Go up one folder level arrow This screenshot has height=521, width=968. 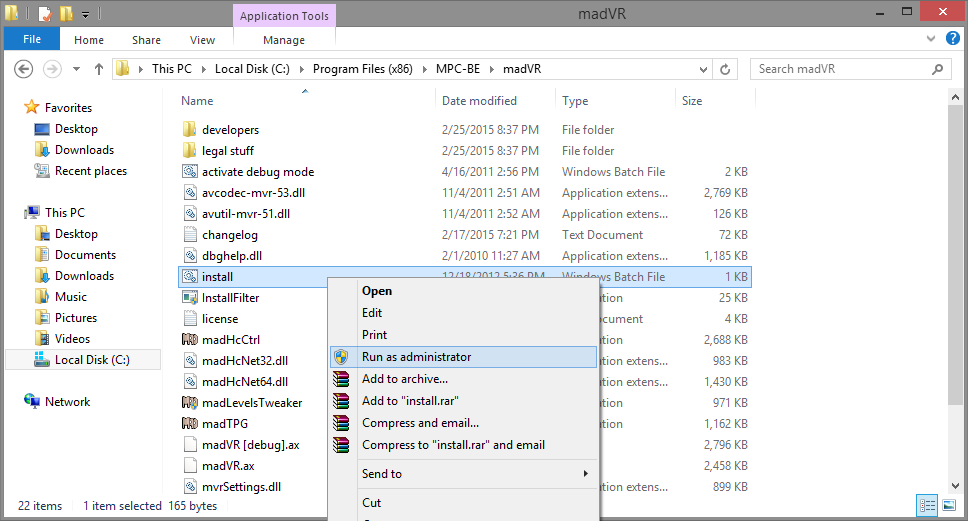tap(99, 69)
